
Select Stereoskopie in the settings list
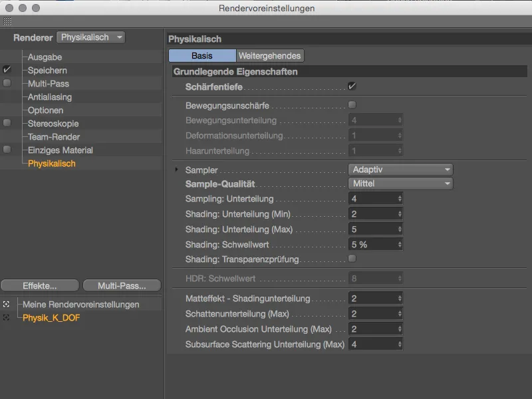click(x=53, y=124)
